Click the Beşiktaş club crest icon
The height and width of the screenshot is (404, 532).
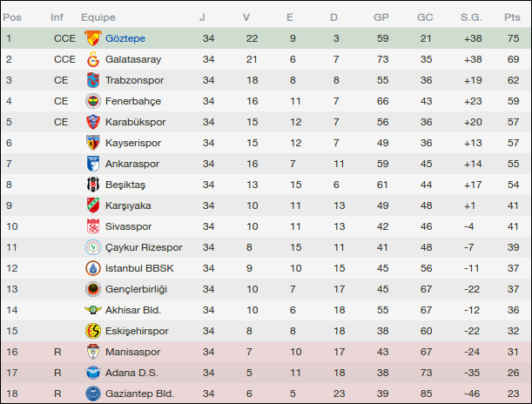click(x=92, y=185)
